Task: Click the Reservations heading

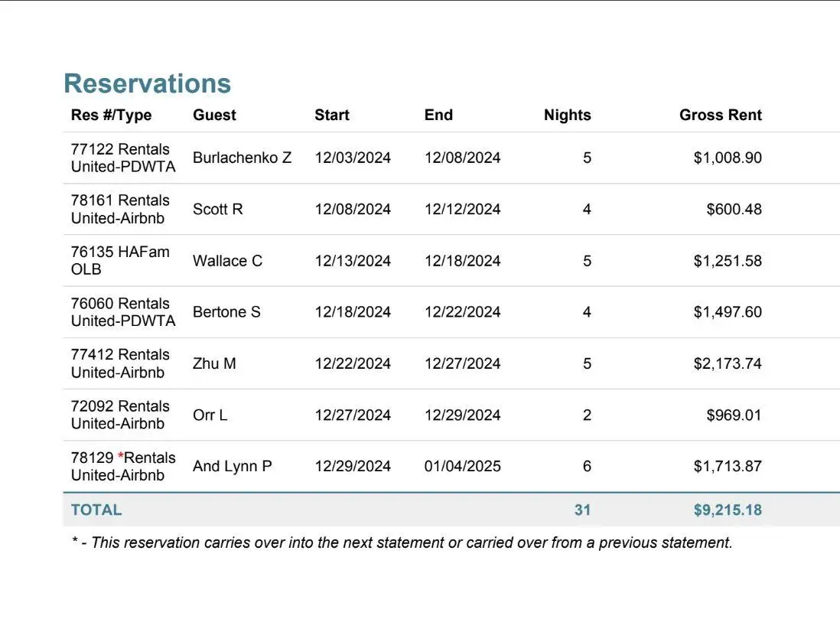Action: [x=147, y=83]
